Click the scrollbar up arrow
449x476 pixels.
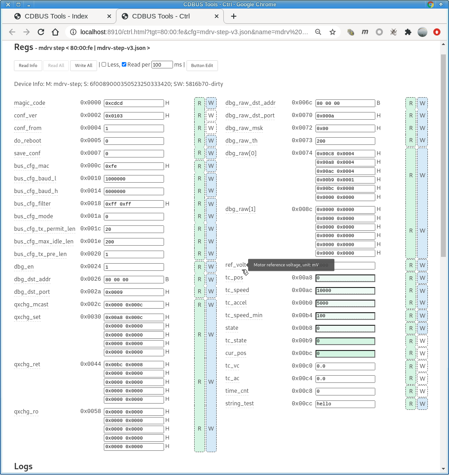click(443, 45)
